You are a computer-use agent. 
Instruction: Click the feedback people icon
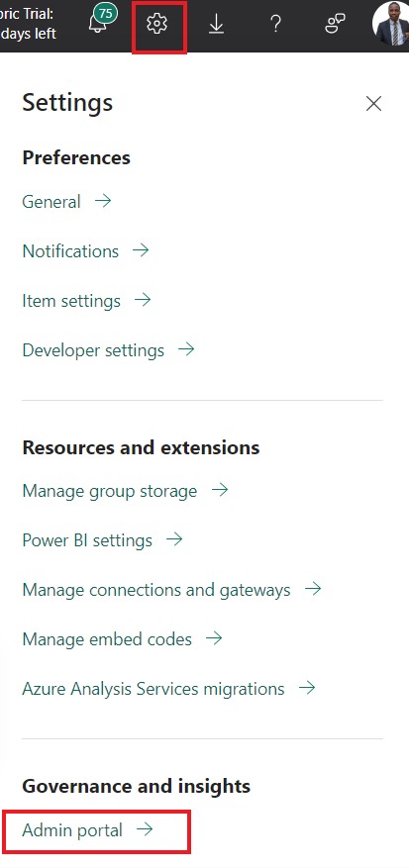pos(335,24)
